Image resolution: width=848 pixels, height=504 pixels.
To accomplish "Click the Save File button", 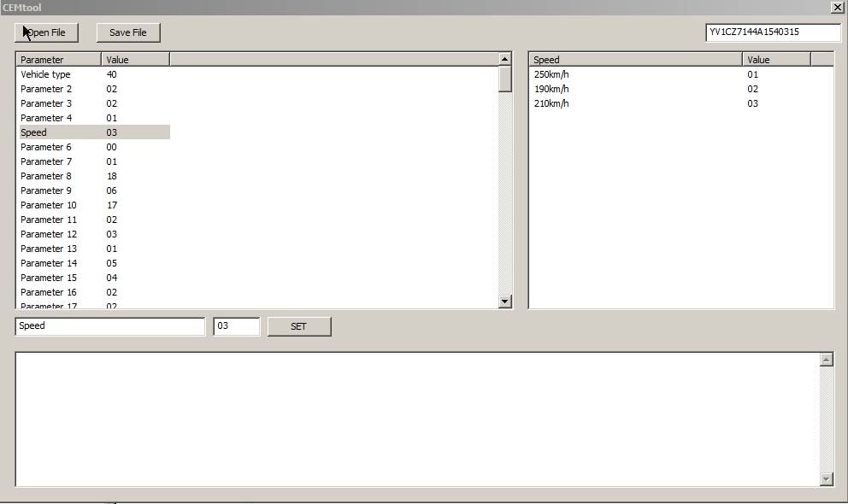I will point(127,32).
